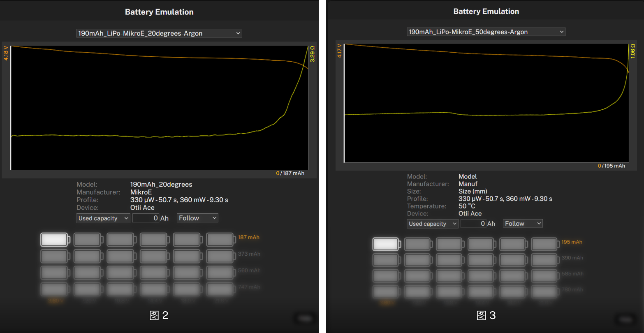
Task: Choose first battery in the 560 mAh row
Action: click(x=55, y=273)
